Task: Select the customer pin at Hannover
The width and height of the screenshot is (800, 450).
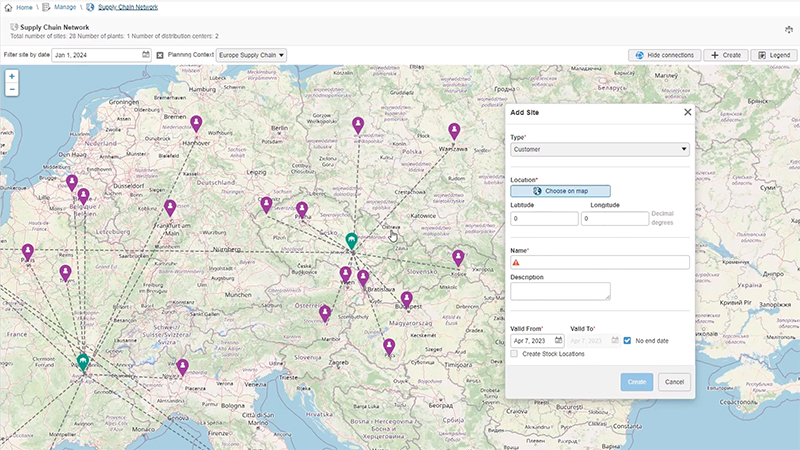Action: [196, 124]
